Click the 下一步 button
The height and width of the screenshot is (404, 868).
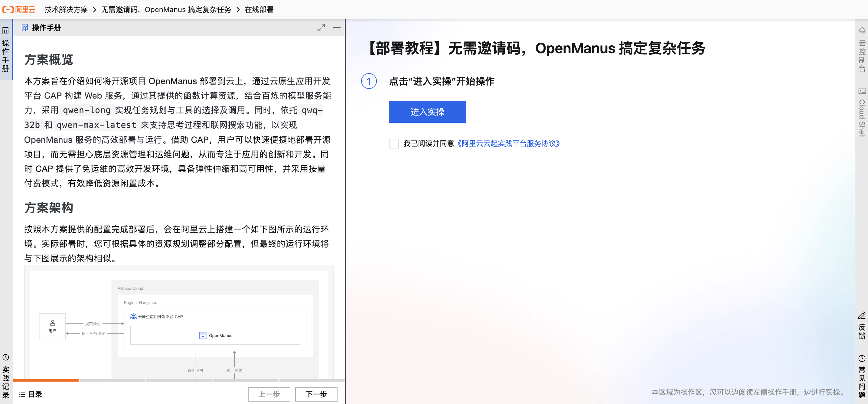coord(316,394)
